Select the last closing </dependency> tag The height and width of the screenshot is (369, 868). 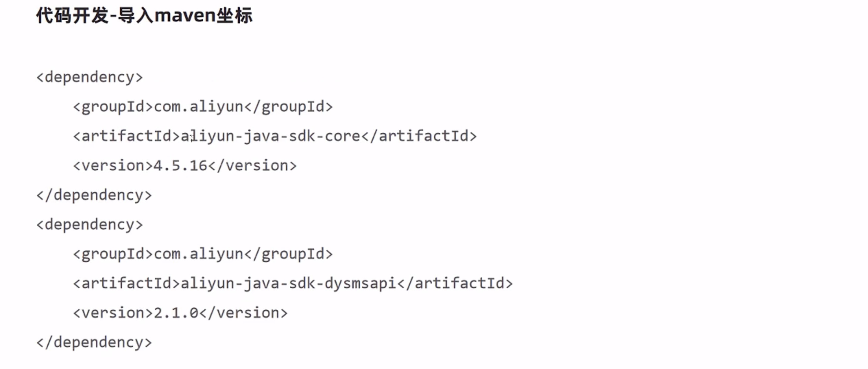point(94,343)
